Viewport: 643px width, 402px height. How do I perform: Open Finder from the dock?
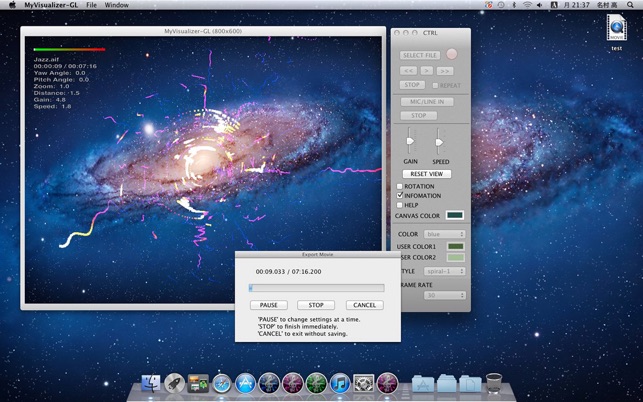pyautogui.click(x=151, y=384)
